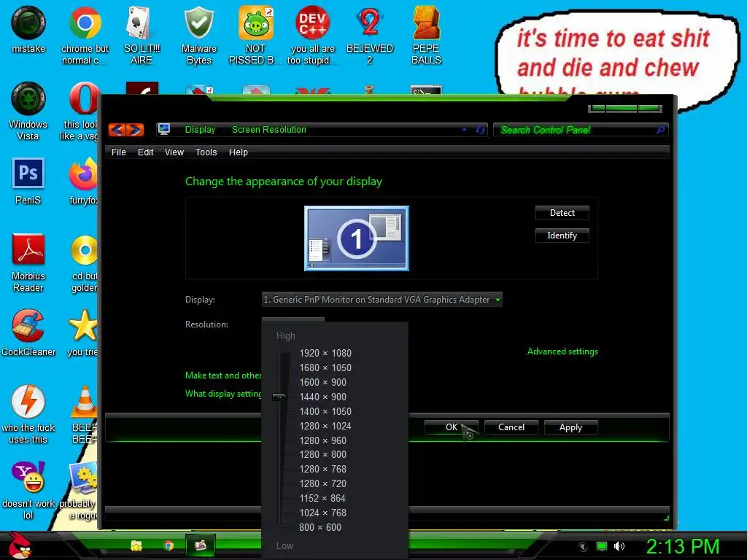
Task: Click 'What display setting' help link
Action: point(223,393)
